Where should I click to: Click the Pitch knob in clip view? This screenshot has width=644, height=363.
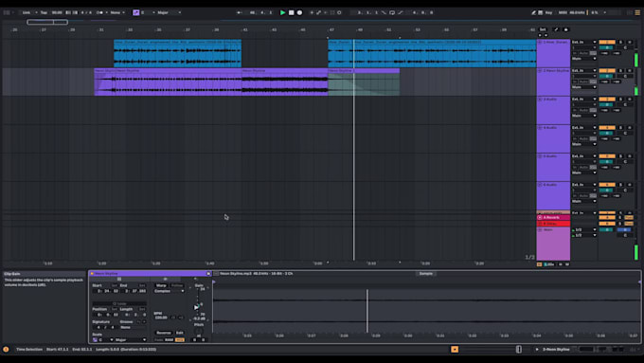(199, 331)
